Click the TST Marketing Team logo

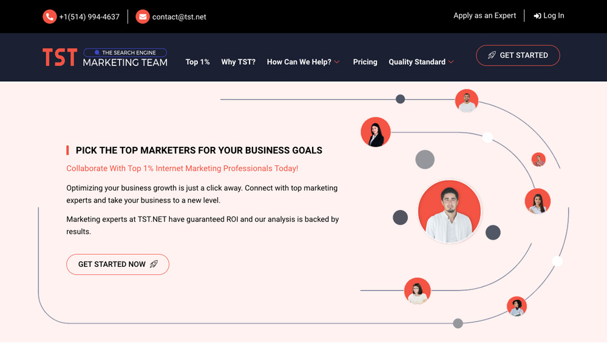coord(105,57)
